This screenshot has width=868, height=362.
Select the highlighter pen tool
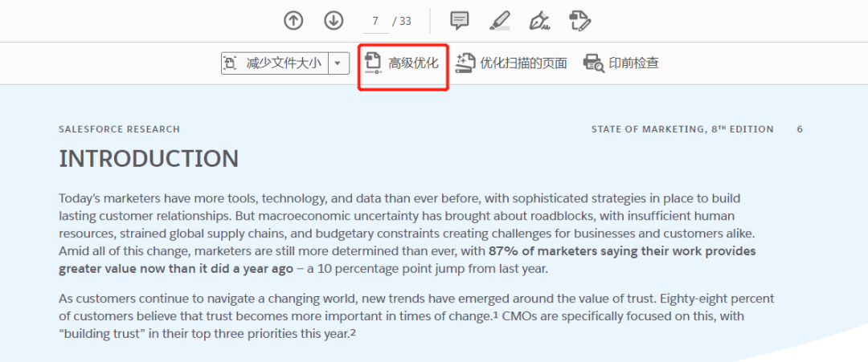pyautogui.click(x=500, y=21)
